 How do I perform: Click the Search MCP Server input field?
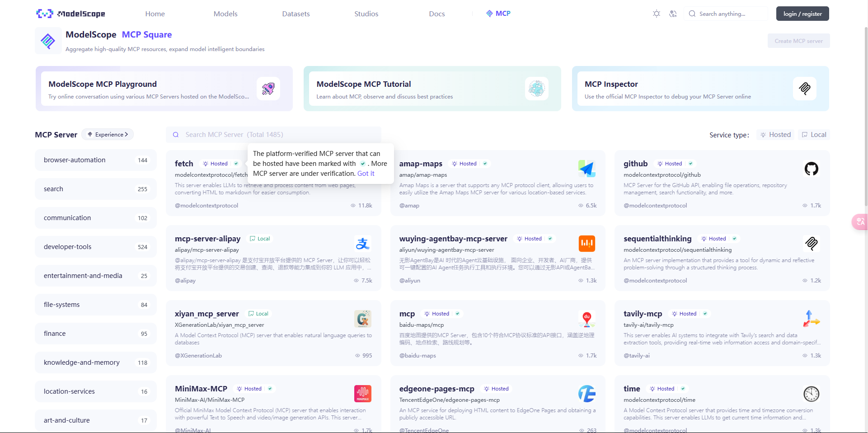point(273,135)
